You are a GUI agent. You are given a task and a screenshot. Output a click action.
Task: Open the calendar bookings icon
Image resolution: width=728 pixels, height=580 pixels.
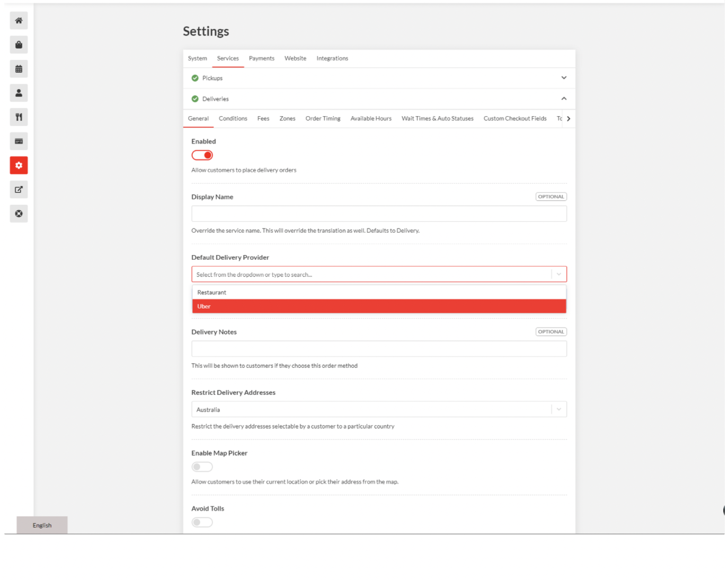19,69
